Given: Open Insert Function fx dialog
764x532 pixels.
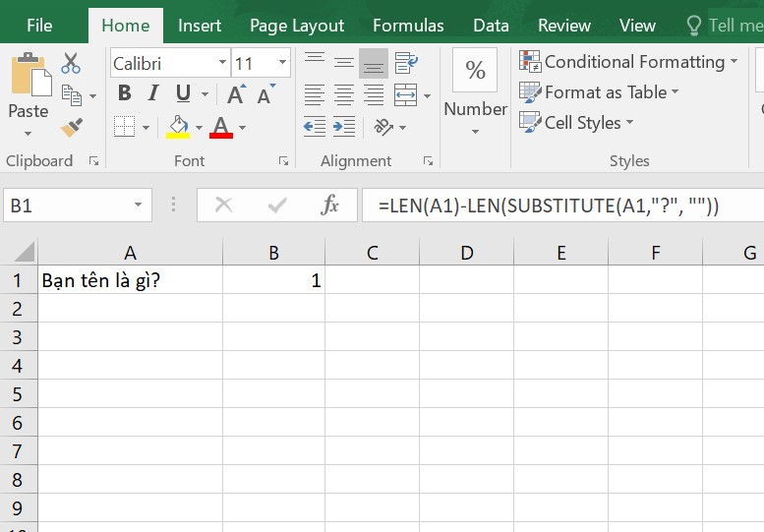Looking at the screenshot, I should click(x=329, y=206).
